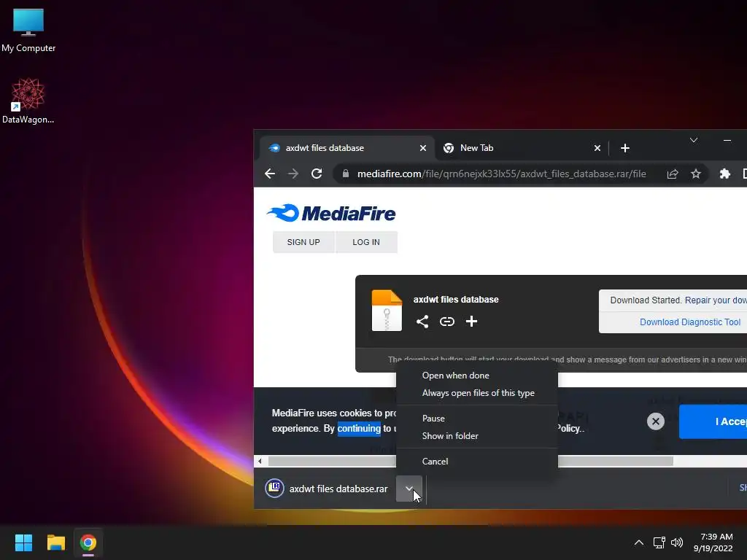Open a new tab with the plus button
This screenshot has width=747, height=560.
pyautogui.click(x=625, y=148)
